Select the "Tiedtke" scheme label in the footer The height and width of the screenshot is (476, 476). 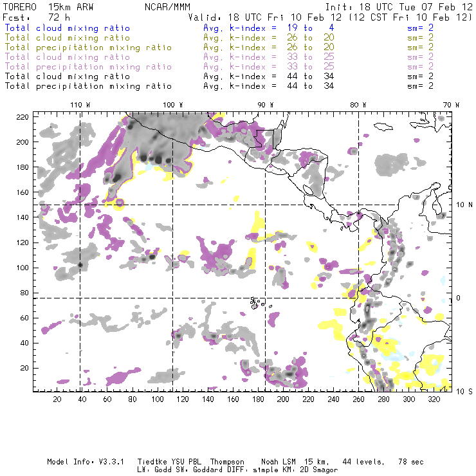pyautogui.click(x=152, y=462)
